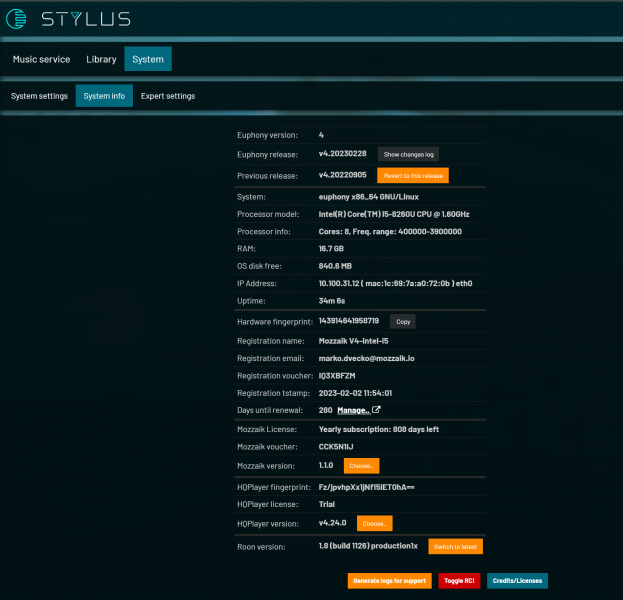
Task: Open the Music service tab
Action: point(41,59)
